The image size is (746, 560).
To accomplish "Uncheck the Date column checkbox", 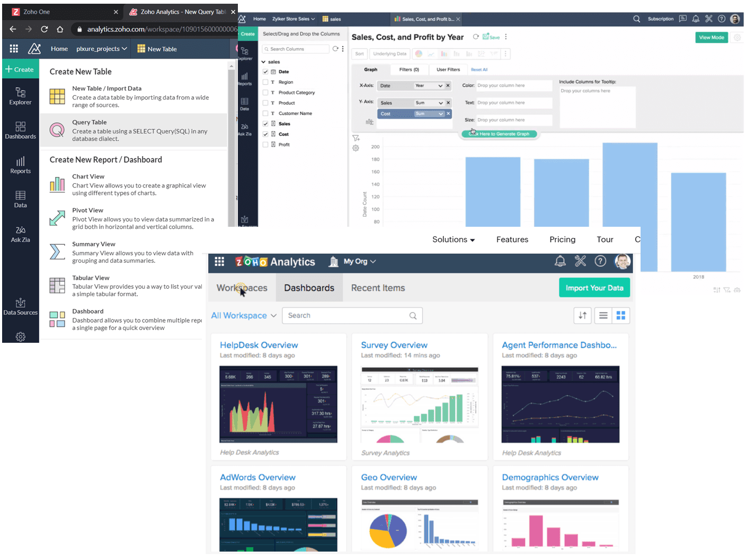I will click(265, 72).
